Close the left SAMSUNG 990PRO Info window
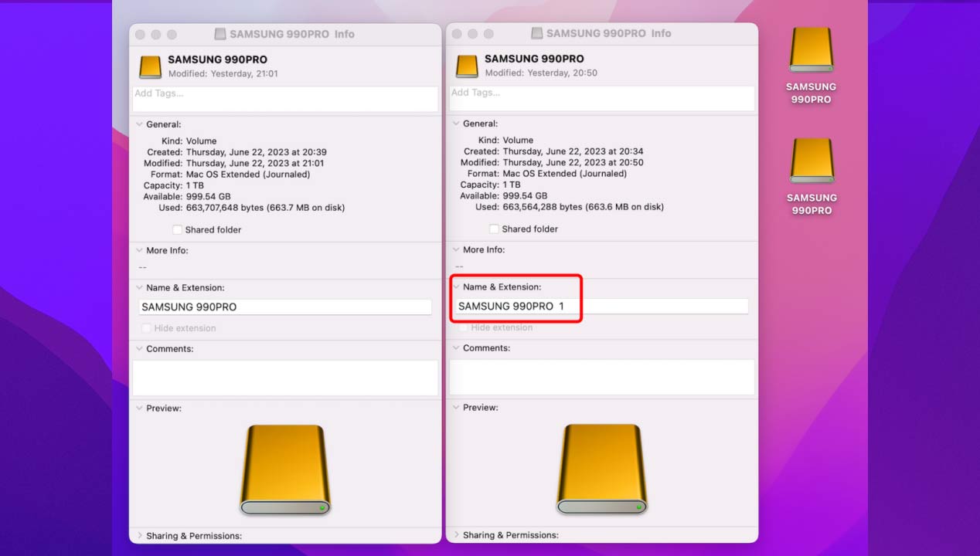980x556 pixels. pyautogui.click(x=141, y=35)
